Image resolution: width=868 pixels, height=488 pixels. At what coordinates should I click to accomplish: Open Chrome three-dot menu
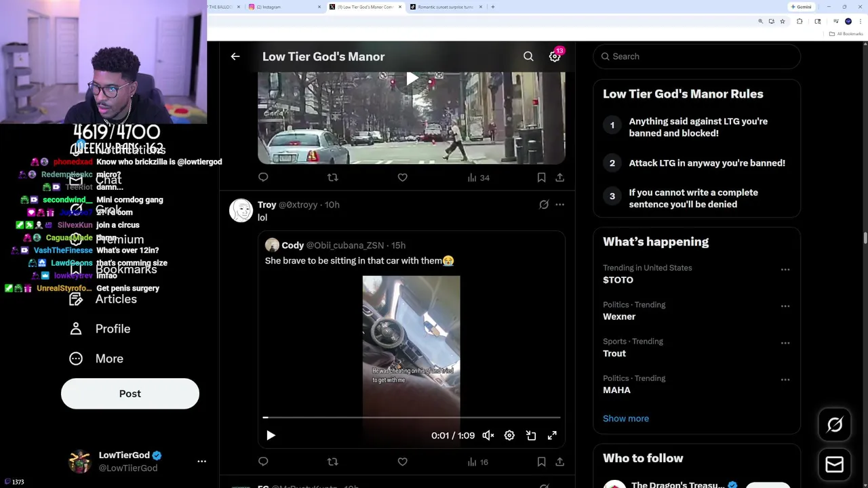coord(860,22)
